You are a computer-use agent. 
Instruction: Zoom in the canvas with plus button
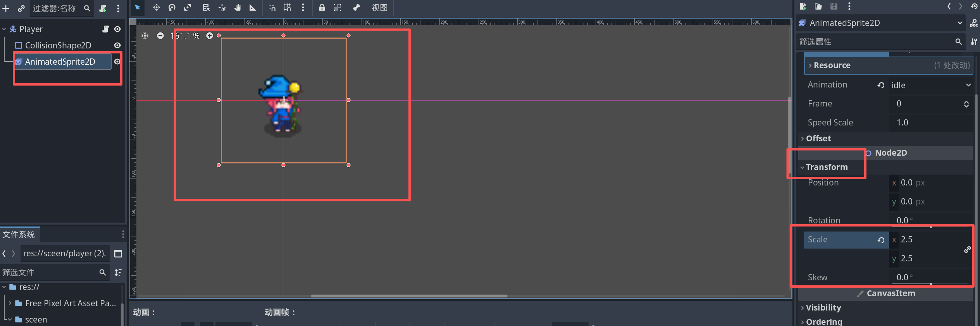(210, 36)
